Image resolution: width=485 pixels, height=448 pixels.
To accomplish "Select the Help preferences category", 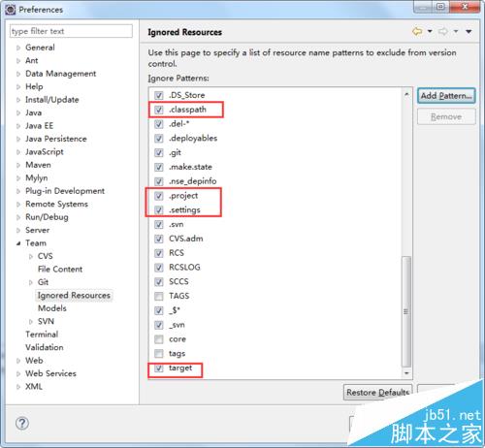I will (34, 86).
